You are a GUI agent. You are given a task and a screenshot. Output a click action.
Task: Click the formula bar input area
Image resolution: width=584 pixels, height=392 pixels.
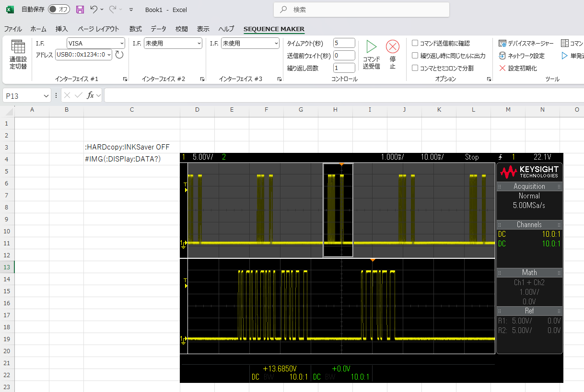pos(344,95)
